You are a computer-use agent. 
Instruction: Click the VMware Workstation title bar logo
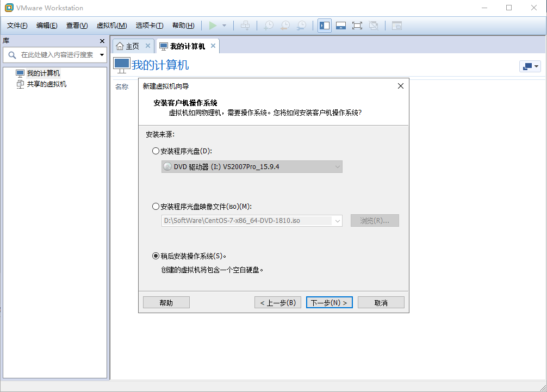click(9, 8)
